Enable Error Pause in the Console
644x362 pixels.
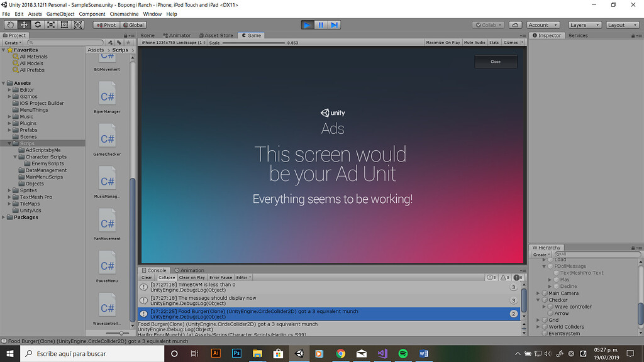pyautogui.click(x=220, y=277)
